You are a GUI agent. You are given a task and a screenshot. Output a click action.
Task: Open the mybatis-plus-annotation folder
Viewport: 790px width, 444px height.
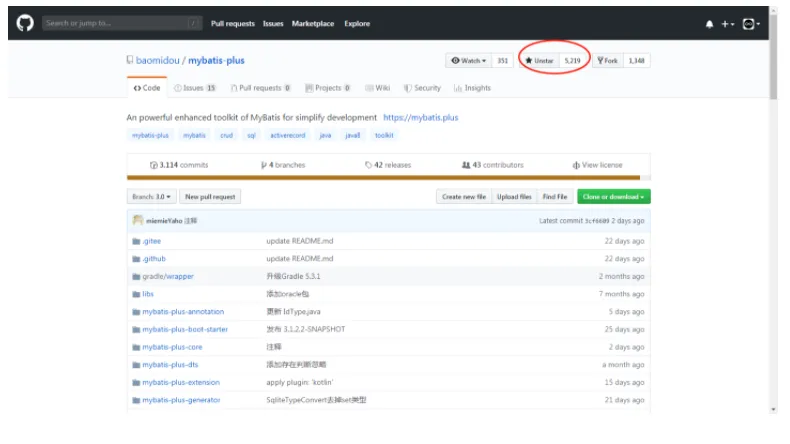point(183,311)
